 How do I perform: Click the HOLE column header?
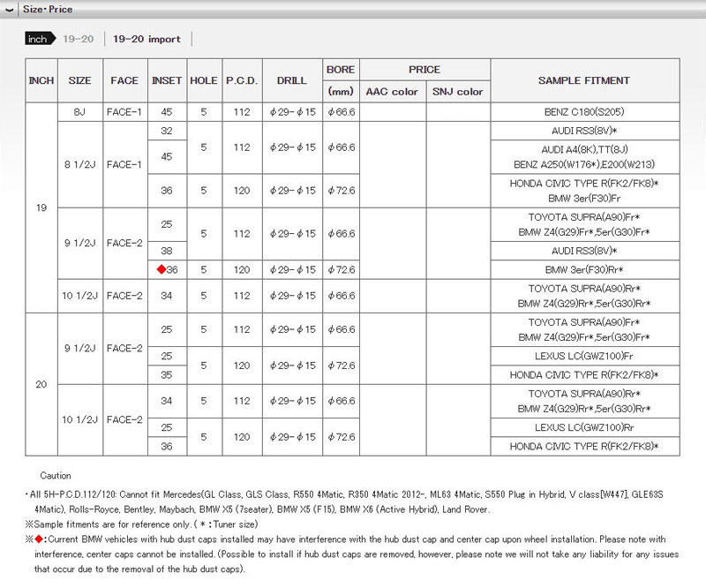pos(204,80)
